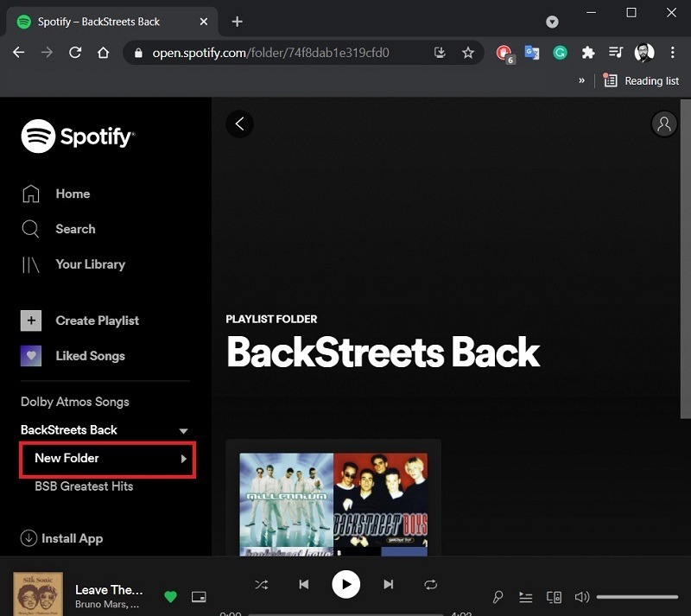Mute the volume speaker icon
This screenshot has width=691, height=616.
(581, 597)
